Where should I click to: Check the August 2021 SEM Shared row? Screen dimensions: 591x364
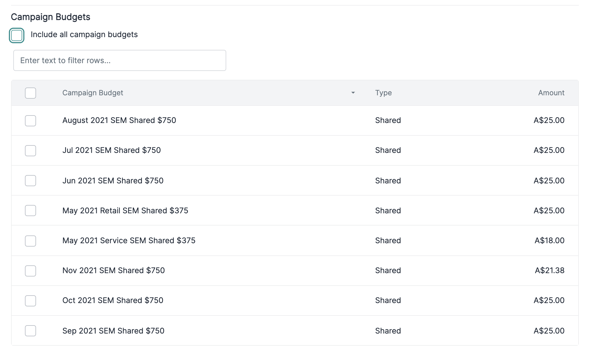30,121
